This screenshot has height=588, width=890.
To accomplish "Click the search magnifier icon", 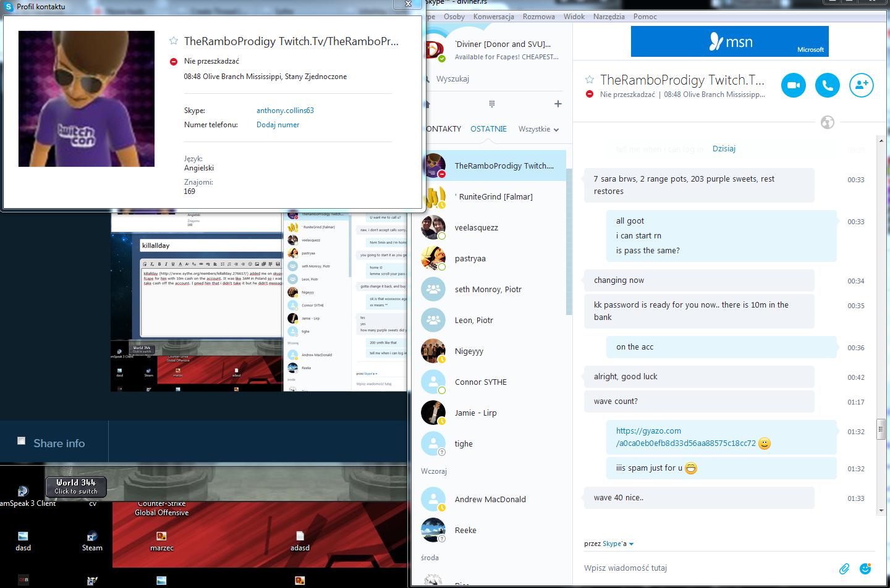I will coord(426,79).
